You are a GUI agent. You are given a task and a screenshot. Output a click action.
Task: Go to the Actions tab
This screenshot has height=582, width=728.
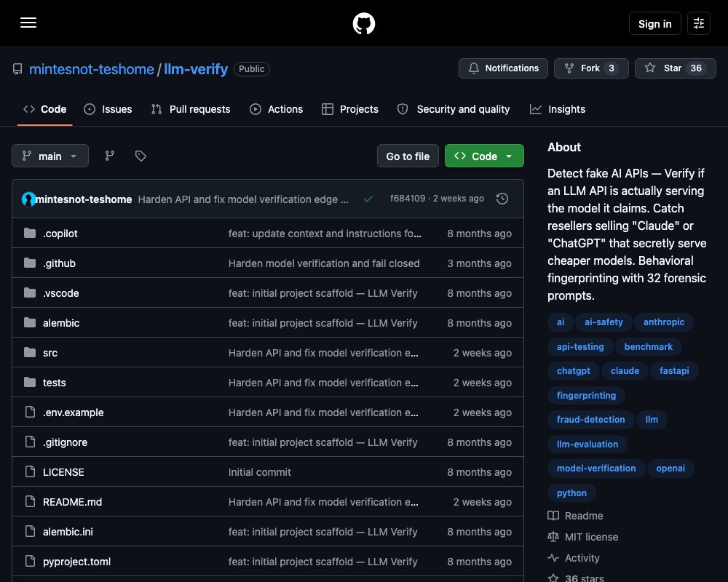pos(276,109)
